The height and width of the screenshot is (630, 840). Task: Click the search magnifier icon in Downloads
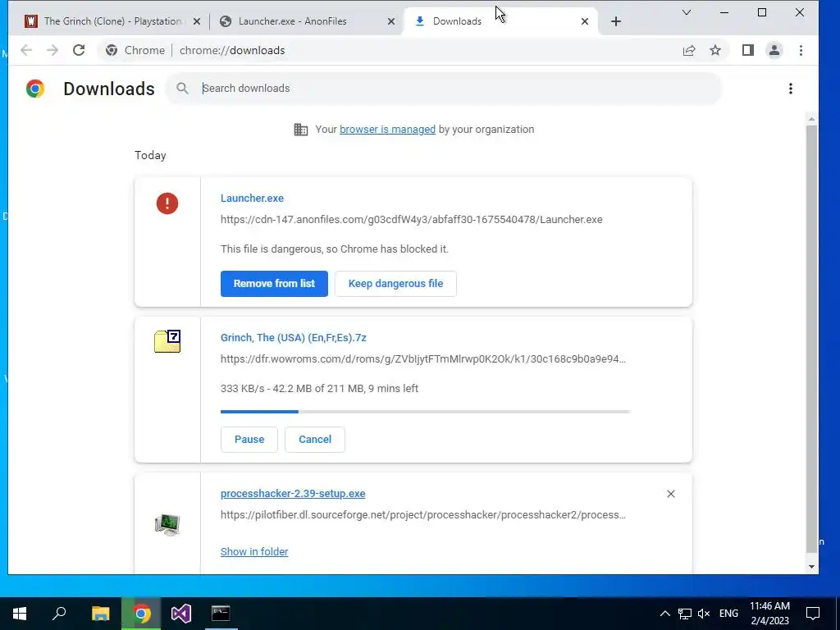coord(182,89)
